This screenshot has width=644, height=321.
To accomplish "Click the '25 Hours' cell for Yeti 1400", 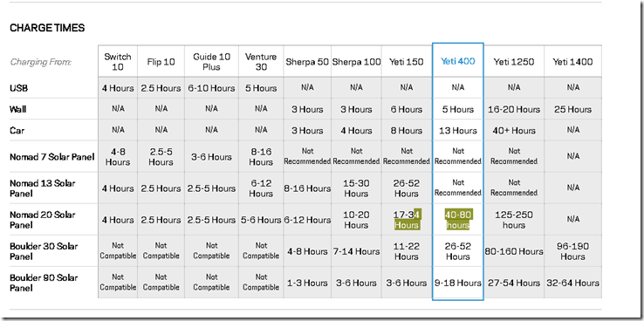I will 572,110.
